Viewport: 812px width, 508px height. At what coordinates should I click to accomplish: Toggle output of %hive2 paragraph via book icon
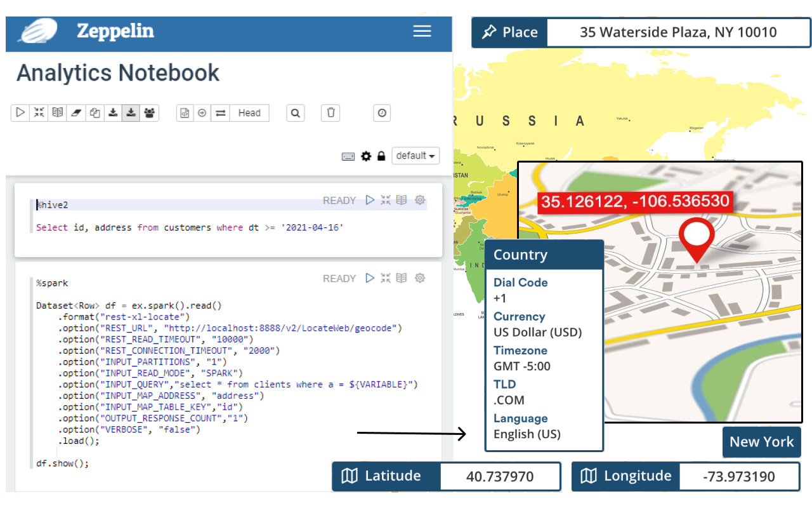click(x=401, y=200)
